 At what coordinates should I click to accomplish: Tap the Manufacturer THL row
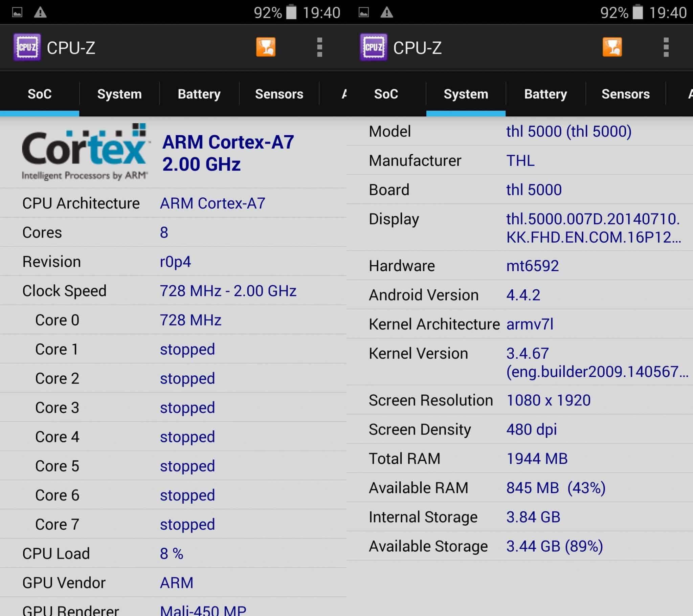coord(520,160)
